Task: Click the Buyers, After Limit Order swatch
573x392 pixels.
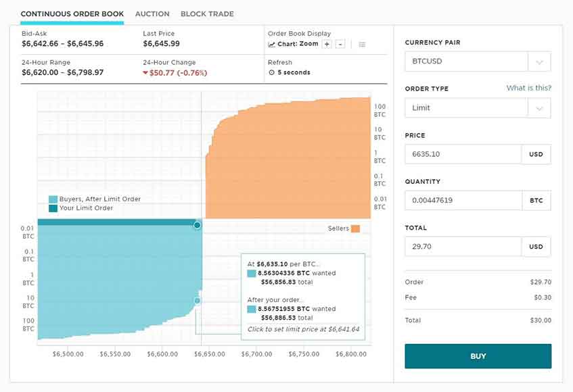Action: click(x=53, y=199)
